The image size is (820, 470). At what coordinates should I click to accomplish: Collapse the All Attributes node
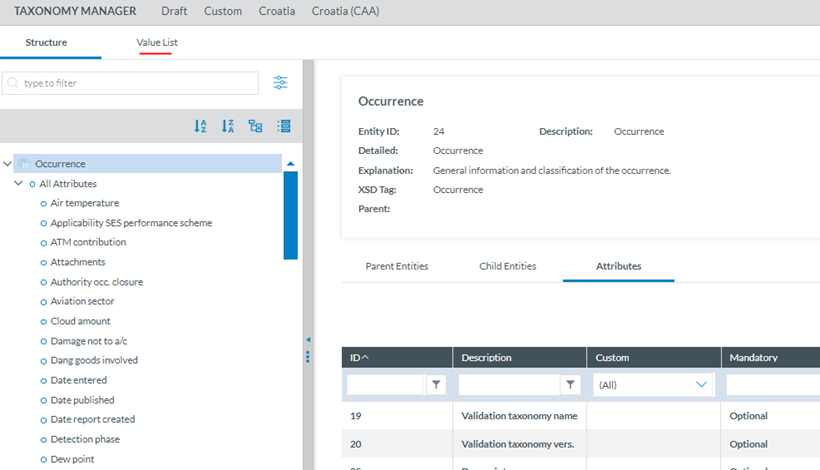point(19,184)
